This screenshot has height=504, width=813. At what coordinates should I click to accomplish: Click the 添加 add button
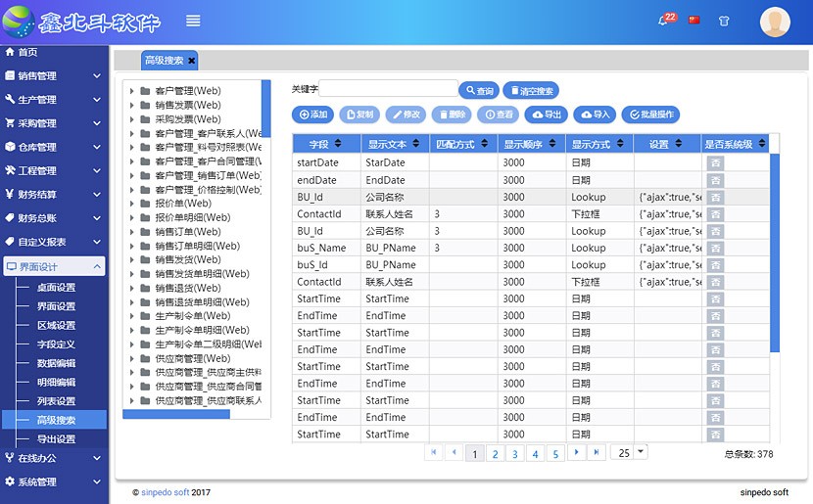(313, 115)
